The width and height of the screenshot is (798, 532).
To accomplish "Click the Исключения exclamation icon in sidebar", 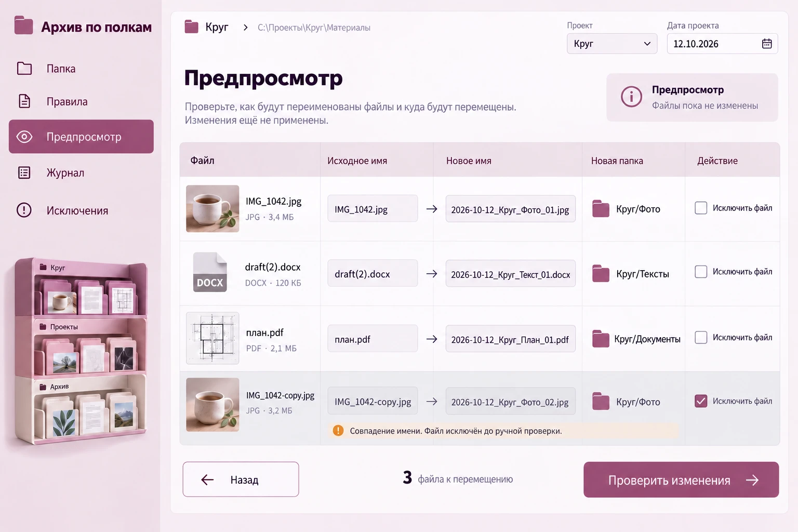I will (24, 210).
